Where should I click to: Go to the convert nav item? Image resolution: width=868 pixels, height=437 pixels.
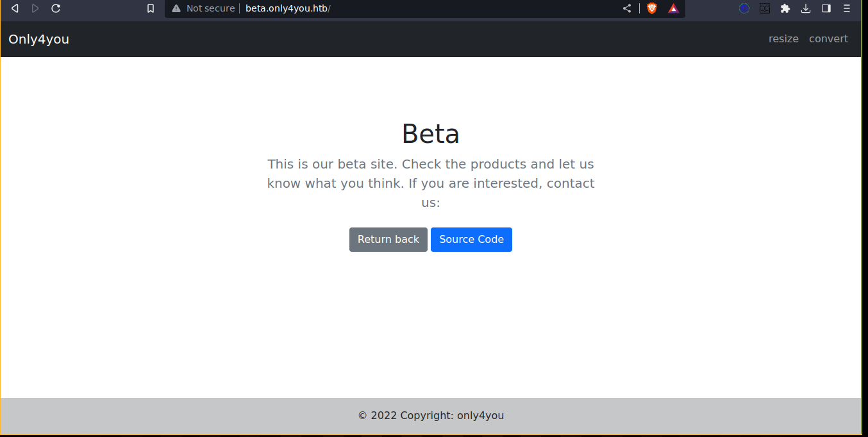tap(828, 39)
